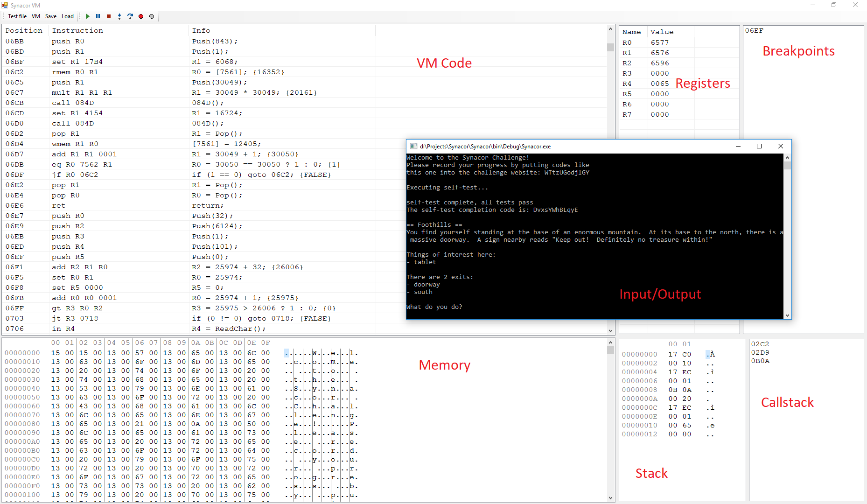This screenshot has width=867, height=504.
Task: Click the R2 value 6596
Action: click(660, 63)
